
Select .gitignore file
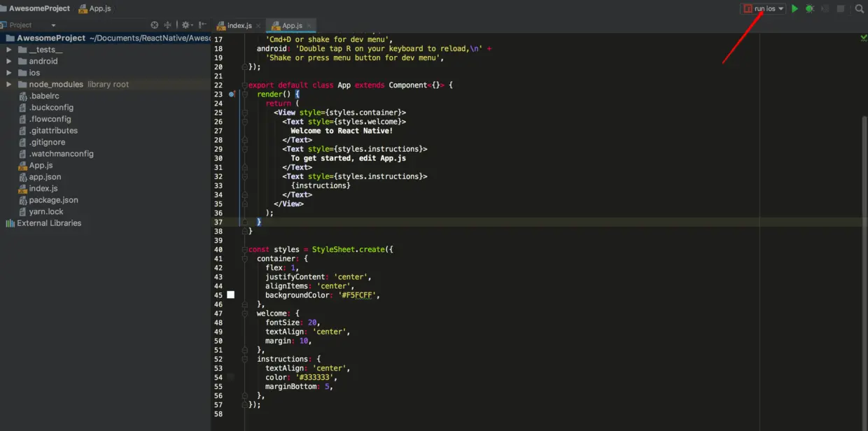pyautogui.click(x=47, y=142)
